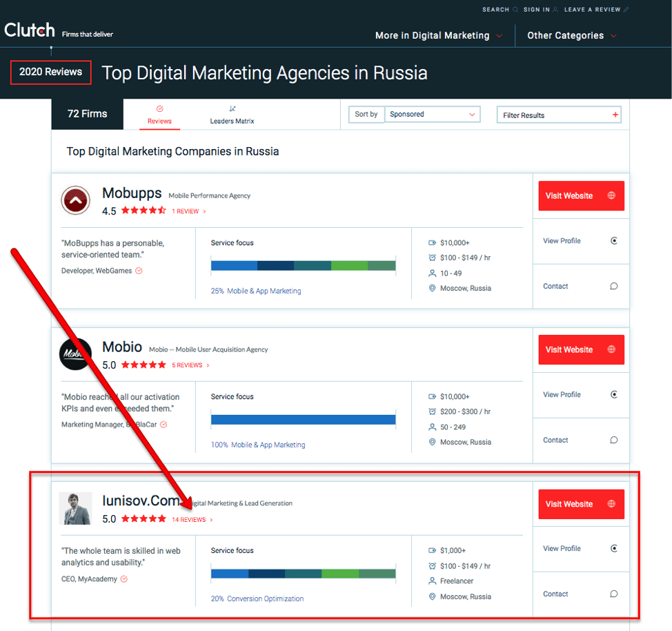Click the Leaders Matrix icon
The image size is (672, 631).
click(233, 109)
